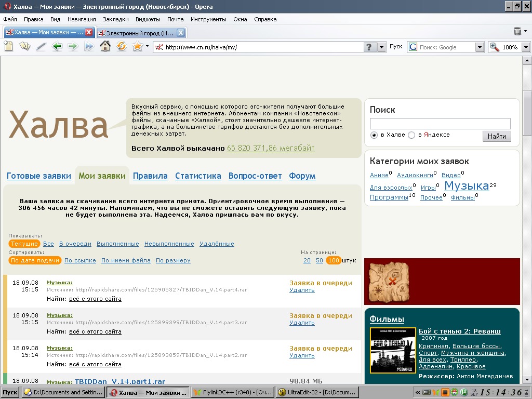Switch to the 'Статистика' tab
Screen dimensions: 532x399
point(198,176)
